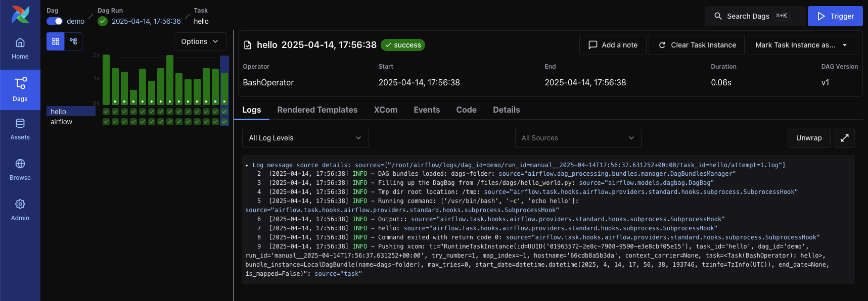868x301 pixels.
Task: Open the Browse menu
Action: [20, 170]
